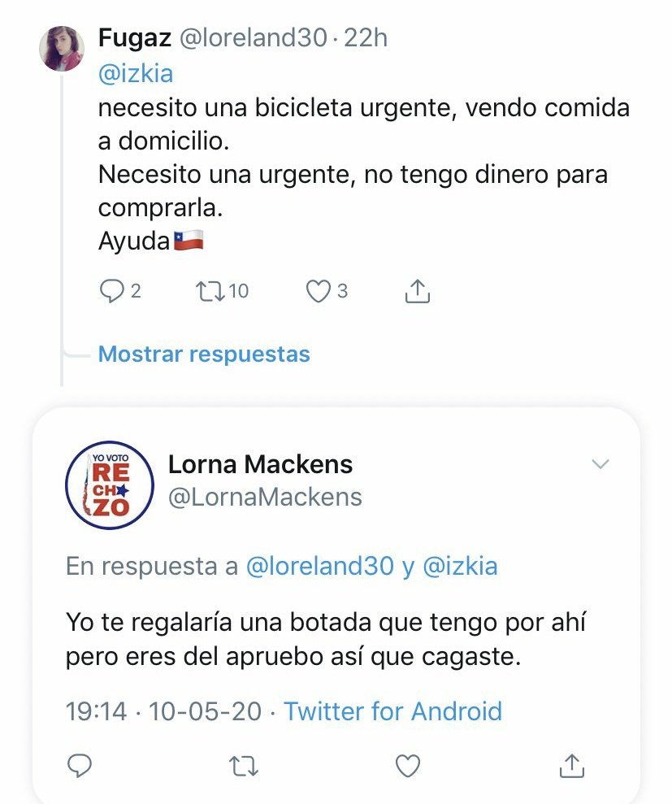The height and width of the screenshot is (804, 672).
Task: Share Lorna Mackens' tweet
Action: point(571,766)
